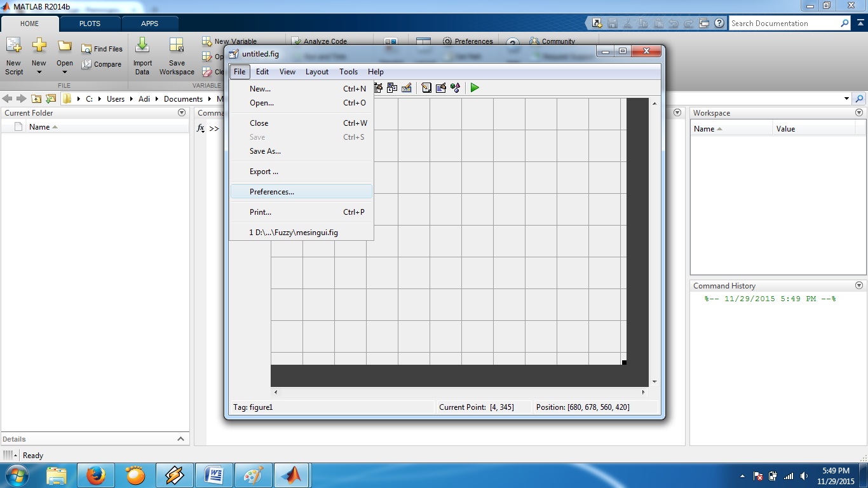
Task: Go up one folder level icon
Action: click(x=36, y=98)
